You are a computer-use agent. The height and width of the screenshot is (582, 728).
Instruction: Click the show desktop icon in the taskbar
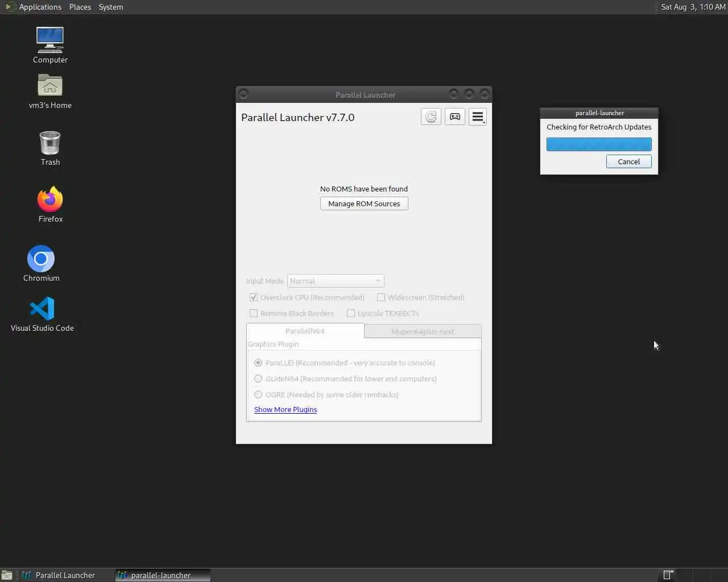click(x=7, y=575)
